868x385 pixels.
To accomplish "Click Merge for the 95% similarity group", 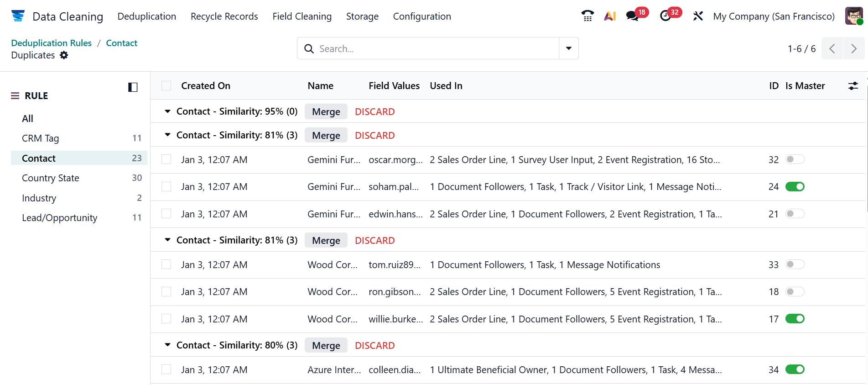I will [x=326, y=112].
